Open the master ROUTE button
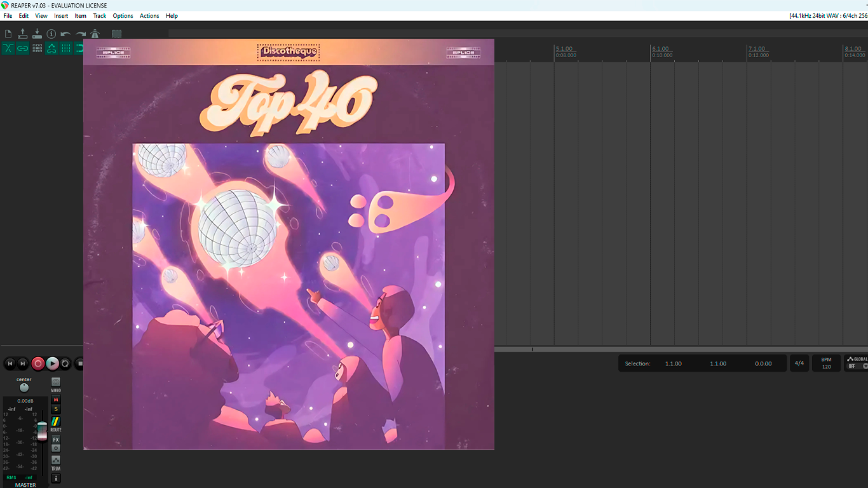 (56, 421)
